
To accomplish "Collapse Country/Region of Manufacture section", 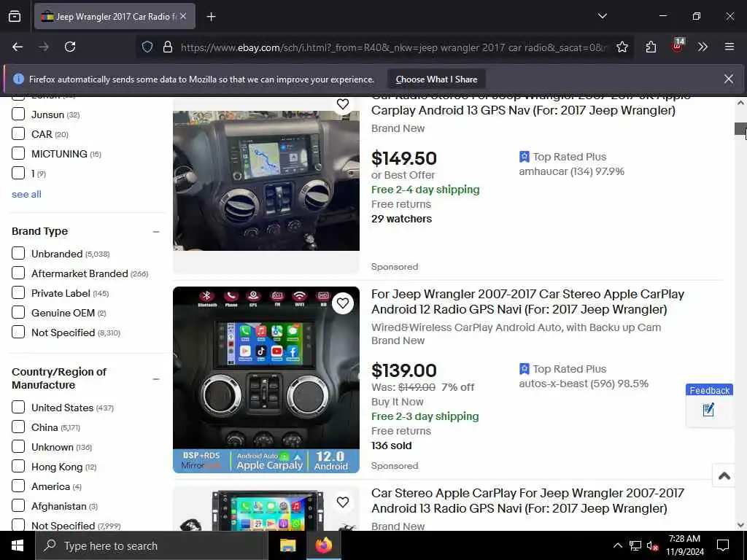I will (x=156, y=379).
